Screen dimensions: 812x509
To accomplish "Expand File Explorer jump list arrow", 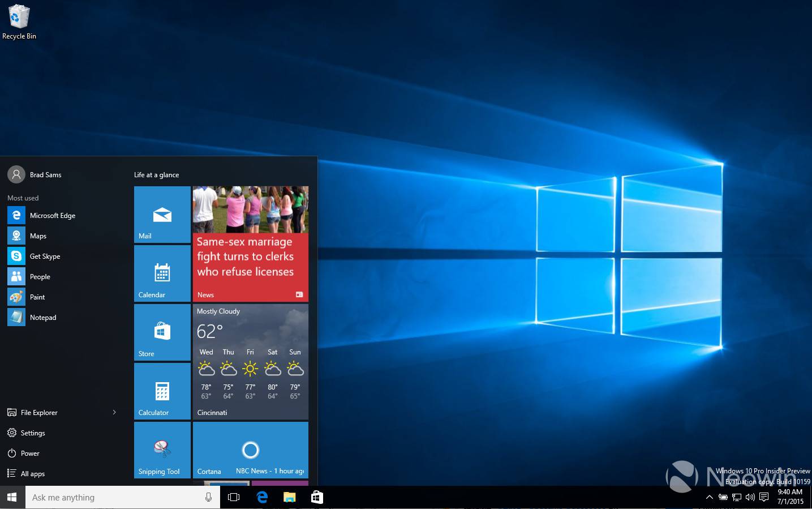I will tap(114, 412).
